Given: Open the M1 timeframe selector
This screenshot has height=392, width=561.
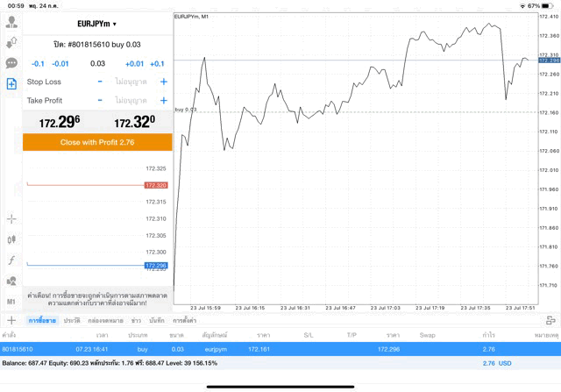Looking at the screenshot, I should (x=11, y=301).
